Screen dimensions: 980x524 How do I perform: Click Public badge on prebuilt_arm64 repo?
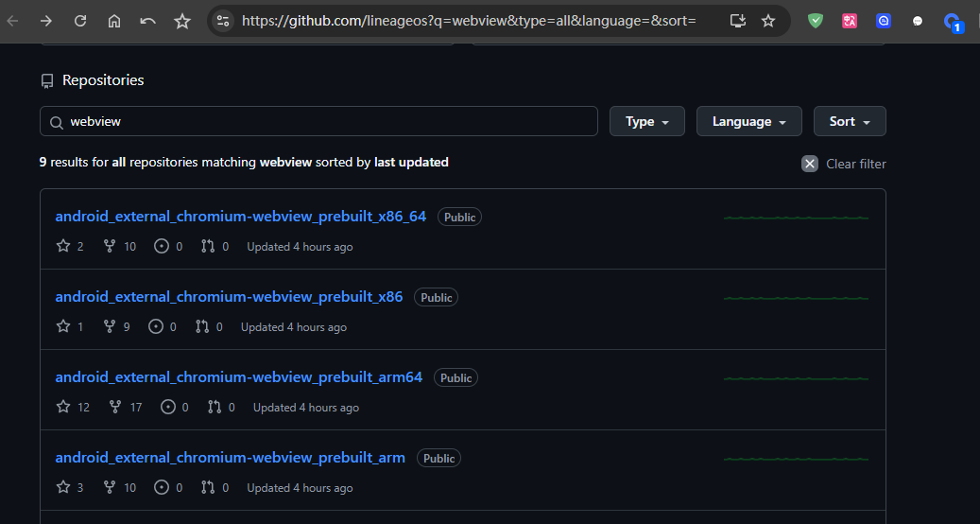pyautogui.click(x=456, y=377)
